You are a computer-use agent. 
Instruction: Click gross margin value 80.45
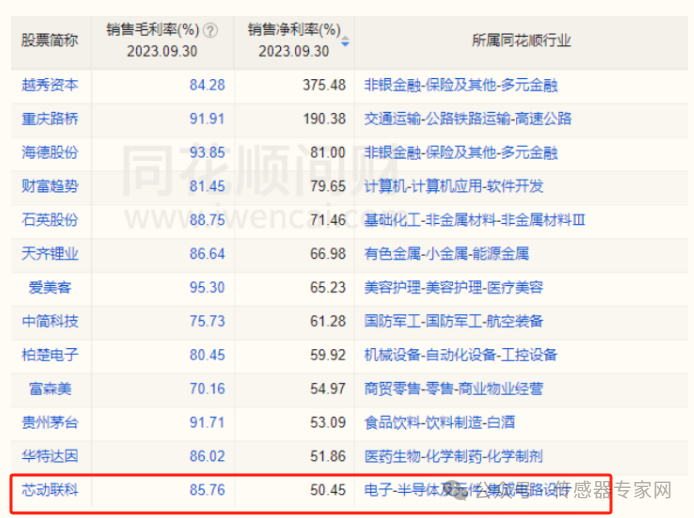tap(207, 355)
